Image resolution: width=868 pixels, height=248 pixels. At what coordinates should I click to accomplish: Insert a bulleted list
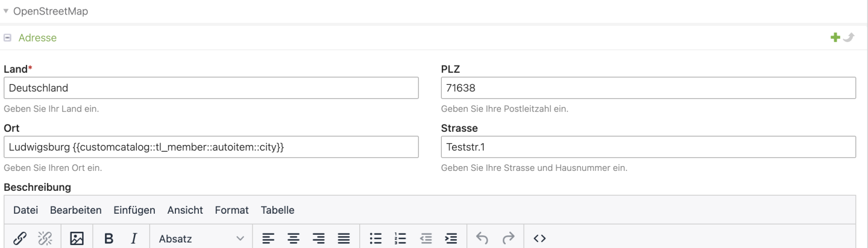pyautogui.click(x=373, y=238)
